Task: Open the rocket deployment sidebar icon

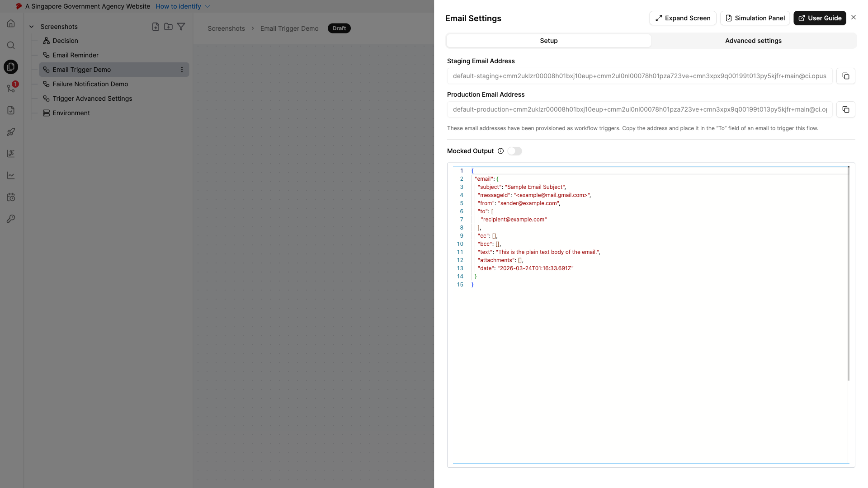Action: (11, 132)
